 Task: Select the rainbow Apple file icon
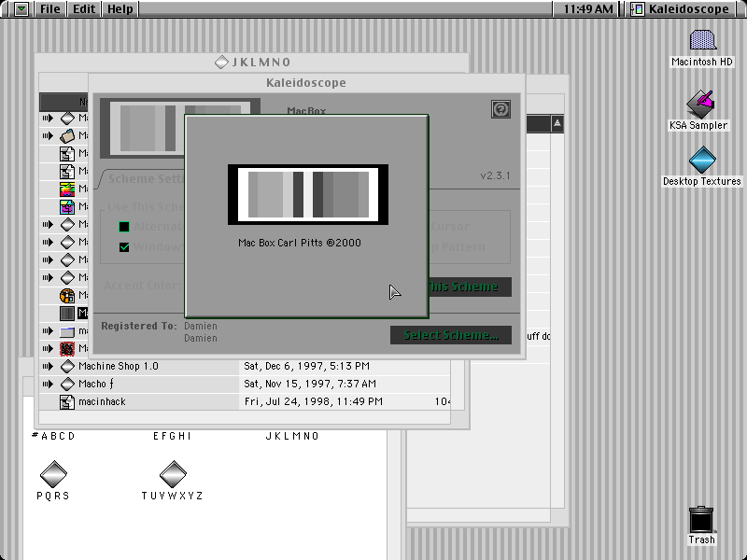[x=67, y=189]
